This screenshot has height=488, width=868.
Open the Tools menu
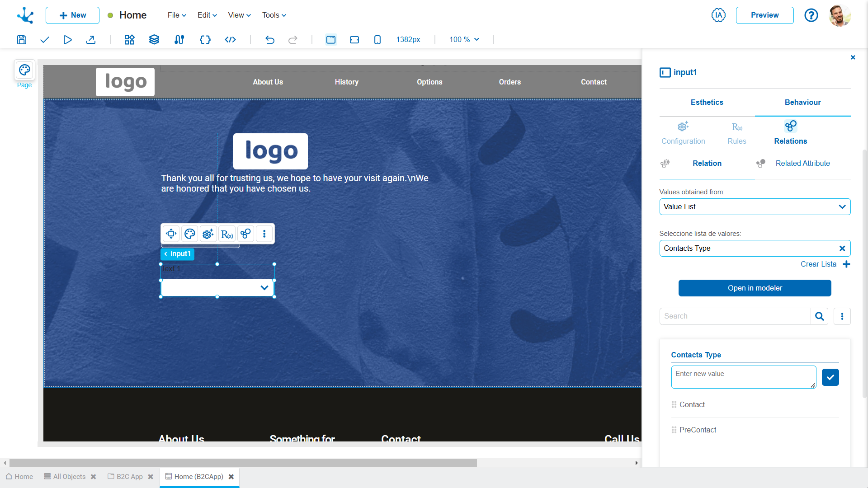coord(274,15)
